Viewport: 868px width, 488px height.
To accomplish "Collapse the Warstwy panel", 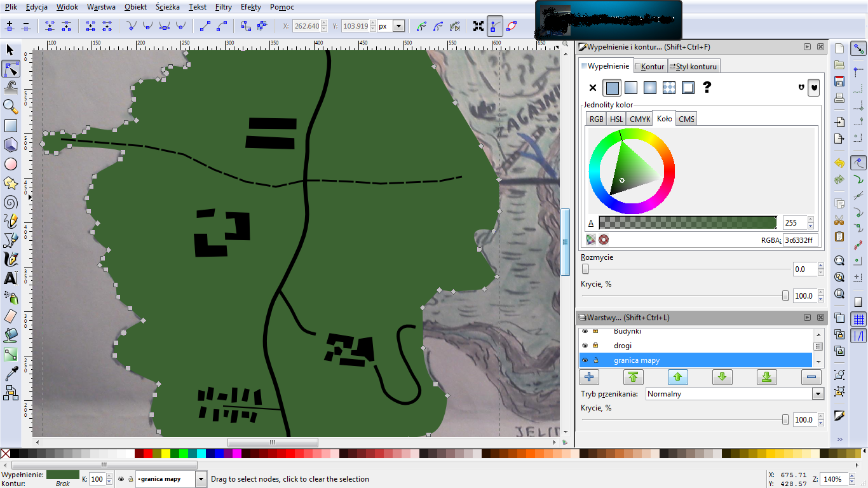I will [x=807, y=317].
